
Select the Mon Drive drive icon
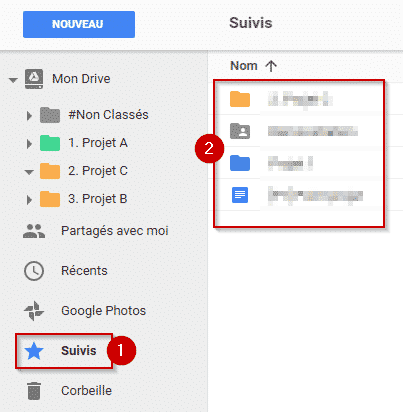pyautogui.click(x=34, y=79)
